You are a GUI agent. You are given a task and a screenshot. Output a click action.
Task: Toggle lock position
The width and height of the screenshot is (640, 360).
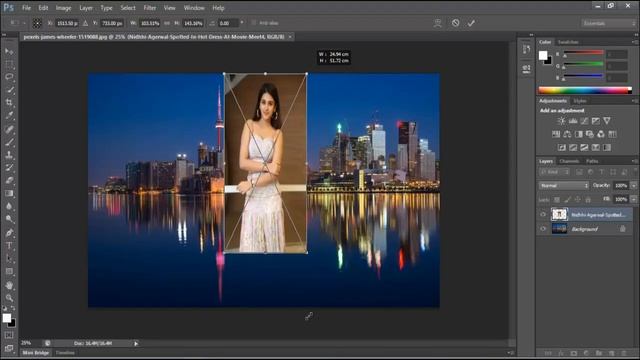click(x=578, y=200)
